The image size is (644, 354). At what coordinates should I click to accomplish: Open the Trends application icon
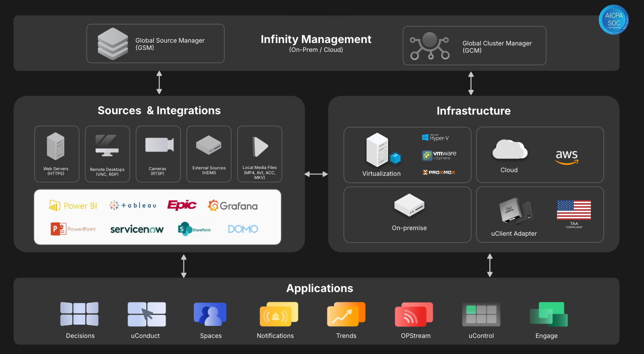click(346, 314)
